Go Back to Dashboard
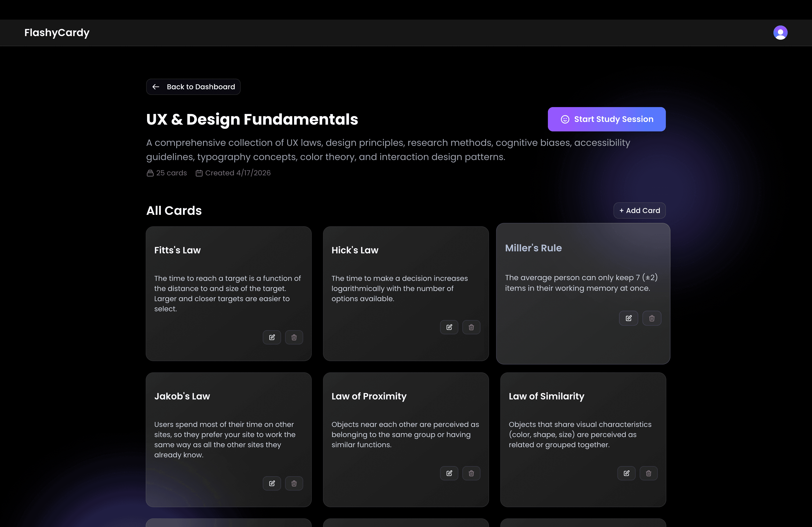Screen dimensions: 812x527 point(193,87)
